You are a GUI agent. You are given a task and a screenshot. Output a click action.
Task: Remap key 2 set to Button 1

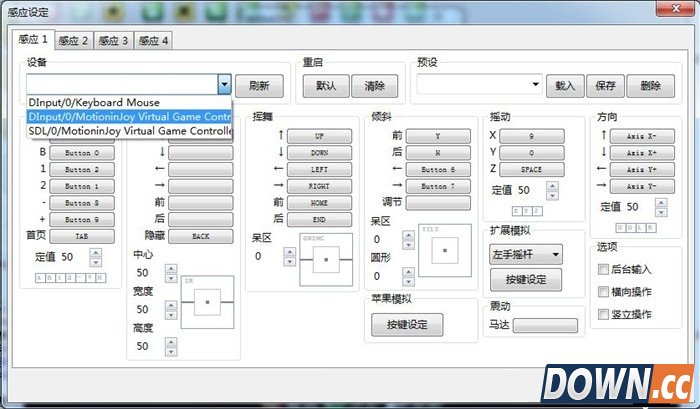point(82,186)
